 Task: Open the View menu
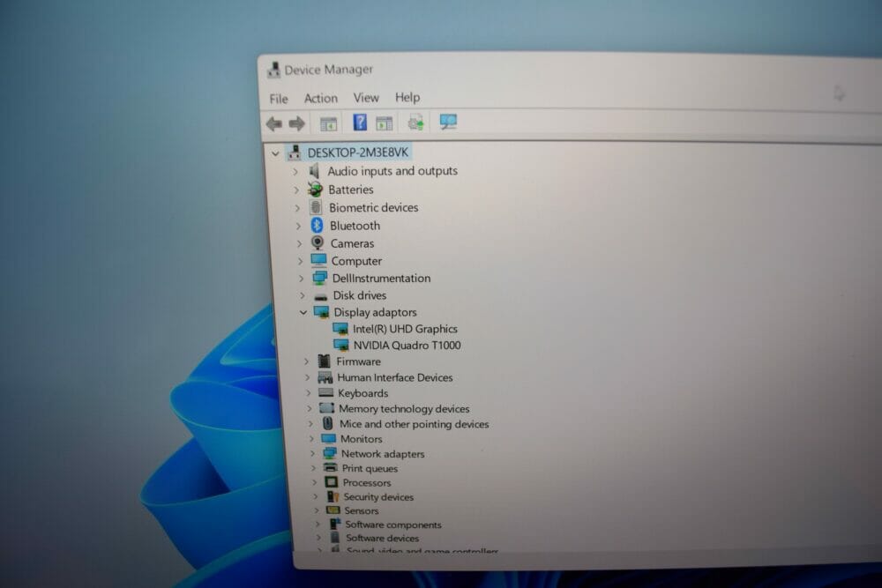point(366,98)
